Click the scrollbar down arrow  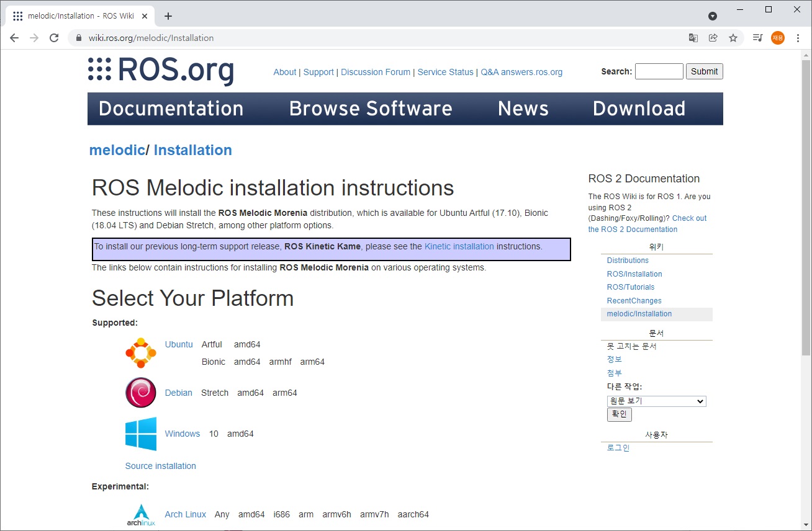pos(806,525)
